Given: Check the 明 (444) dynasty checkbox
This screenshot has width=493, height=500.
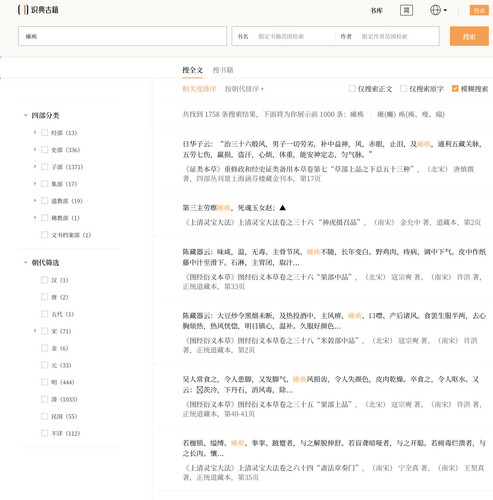Looking at the screenshot, I should pos(44,382).
